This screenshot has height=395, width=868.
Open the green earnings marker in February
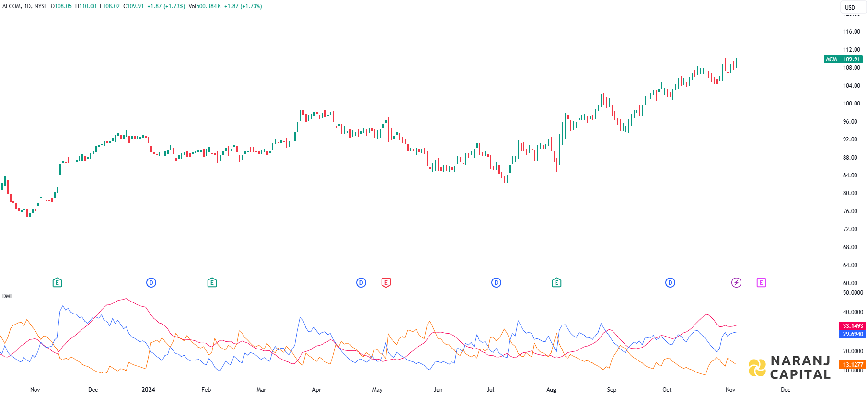212,283
